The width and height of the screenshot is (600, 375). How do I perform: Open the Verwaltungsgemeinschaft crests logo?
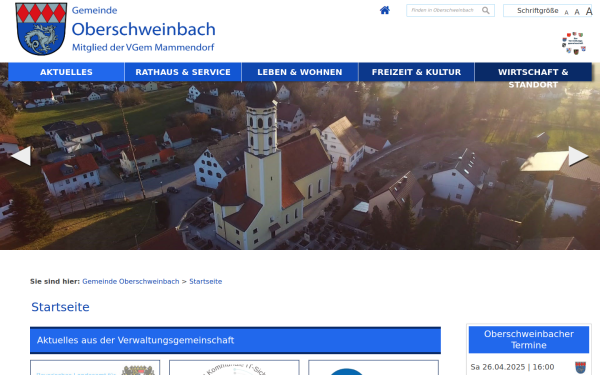[x=574, y=43]
